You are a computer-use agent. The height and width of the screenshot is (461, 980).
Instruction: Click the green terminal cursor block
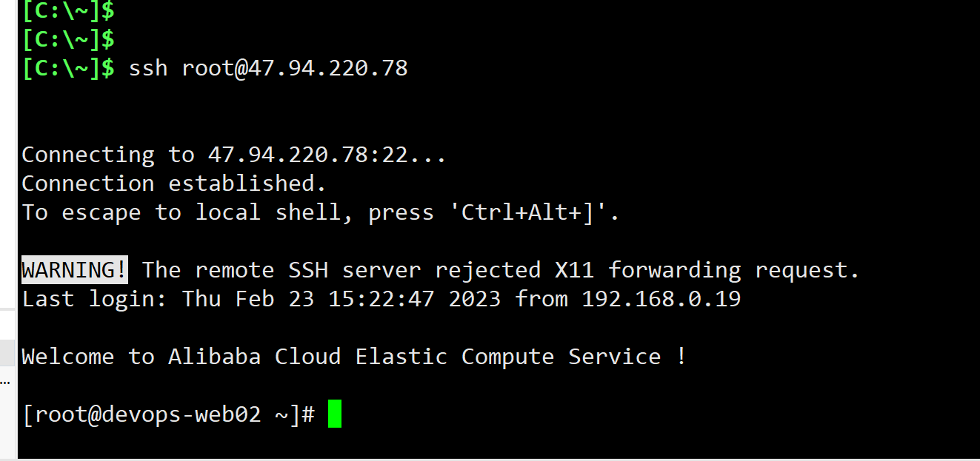pos(334,414)
